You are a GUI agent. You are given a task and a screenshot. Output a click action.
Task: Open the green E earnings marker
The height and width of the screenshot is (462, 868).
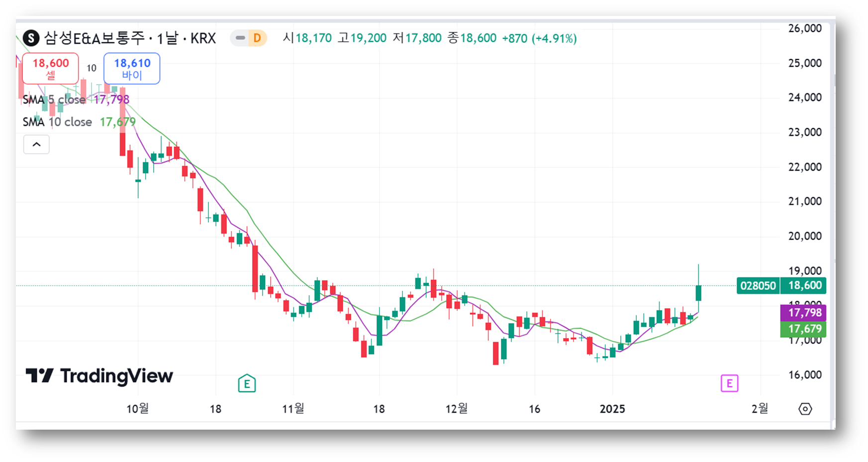pos(247,383)
